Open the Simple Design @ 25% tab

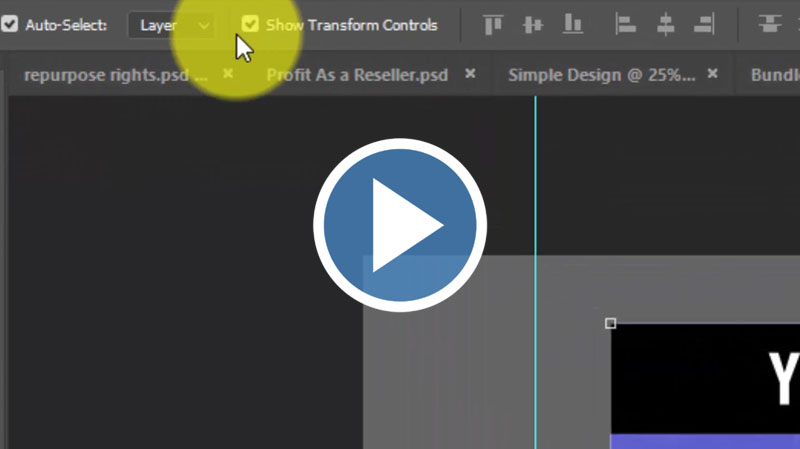tap(600, 75)
